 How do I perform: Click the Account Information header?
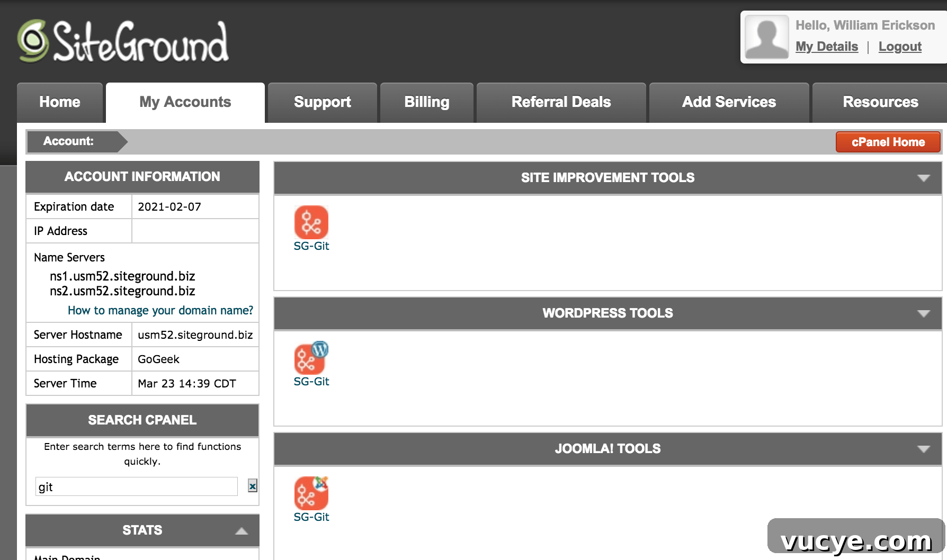pos(142,177)
